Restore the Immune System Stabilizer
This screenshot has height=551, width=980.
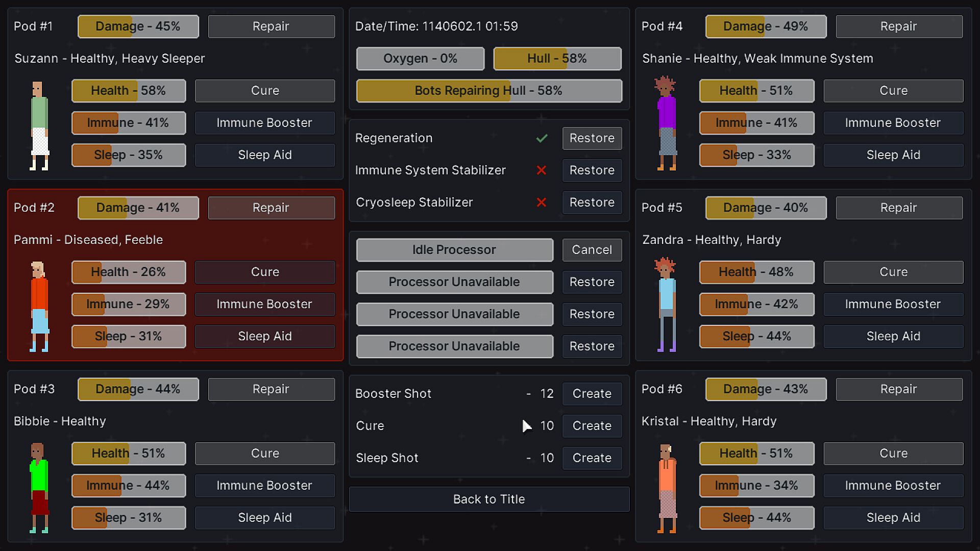click(x=592, y=170)
